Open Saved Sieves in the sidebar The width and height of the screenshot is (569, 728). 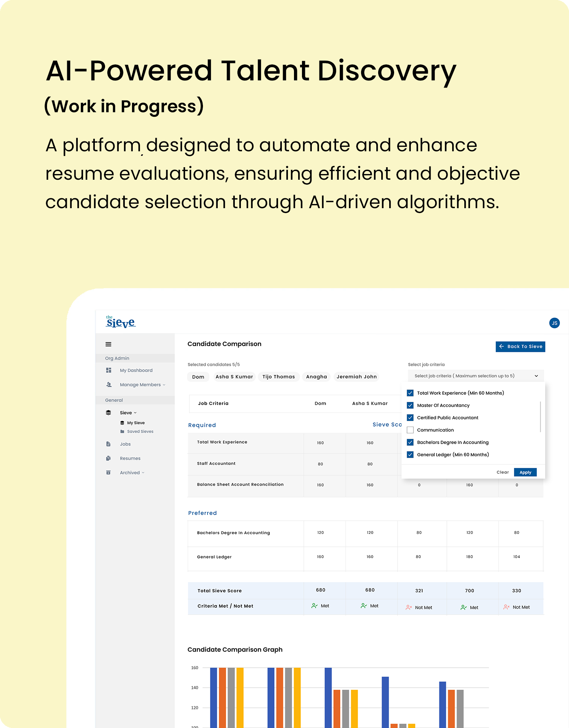click(x=140, y=431)
